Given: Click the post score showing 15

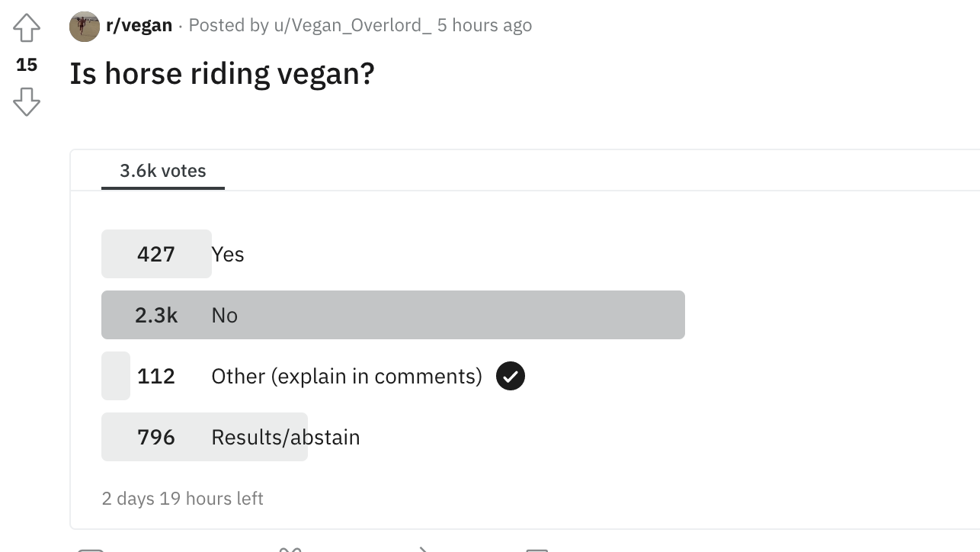Looking at the screenshot, I should [26, 65].
